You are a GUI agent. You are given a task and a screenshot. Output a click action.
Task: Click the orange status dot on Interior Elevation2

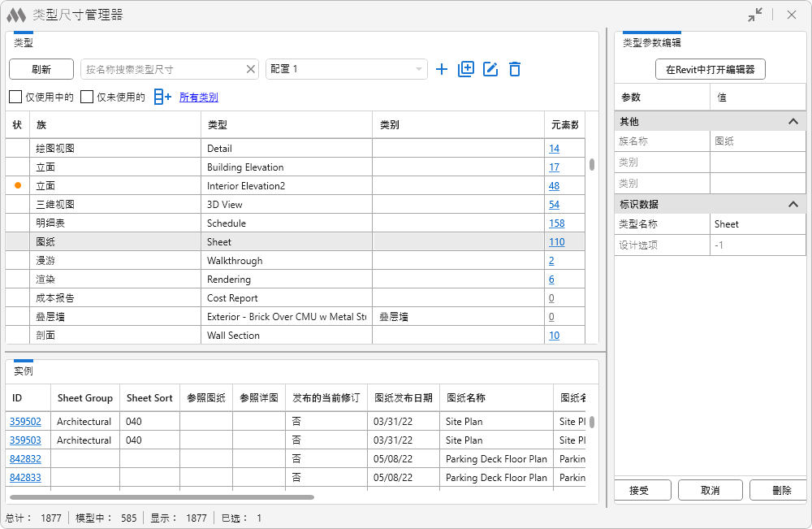click(x=18, y=186)
